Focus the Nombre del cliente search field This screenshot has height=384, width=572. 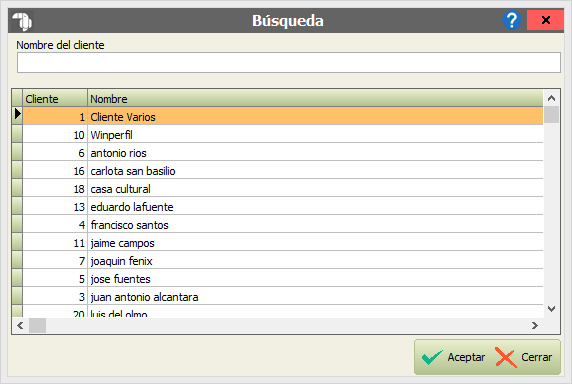coord(289,62)
